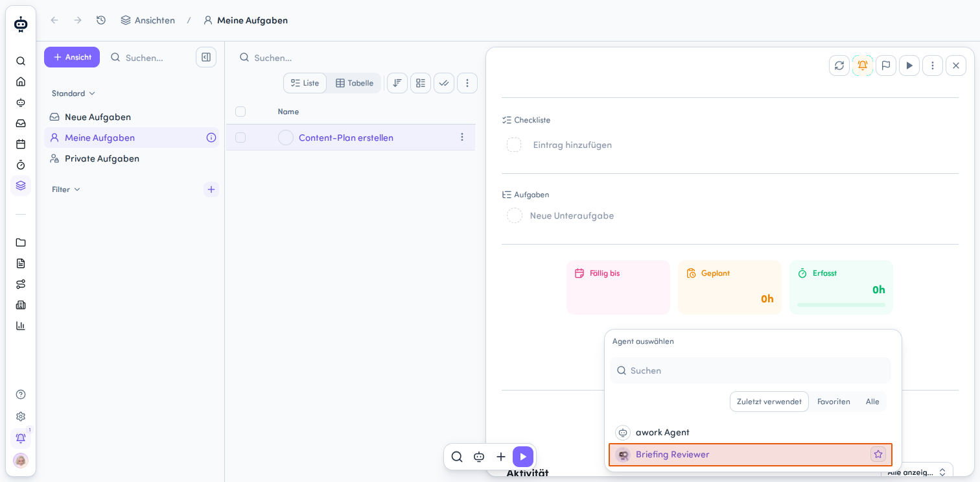
Task: Click flag icon in task detail panel
Action: (x=886, y=66)
